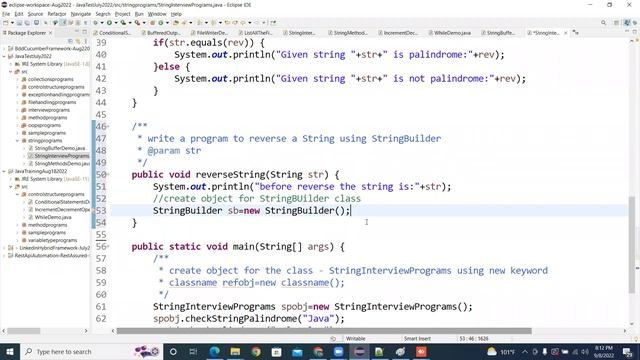
Task: Open Package Explorer view menu icon
Action: pos(85,41)
